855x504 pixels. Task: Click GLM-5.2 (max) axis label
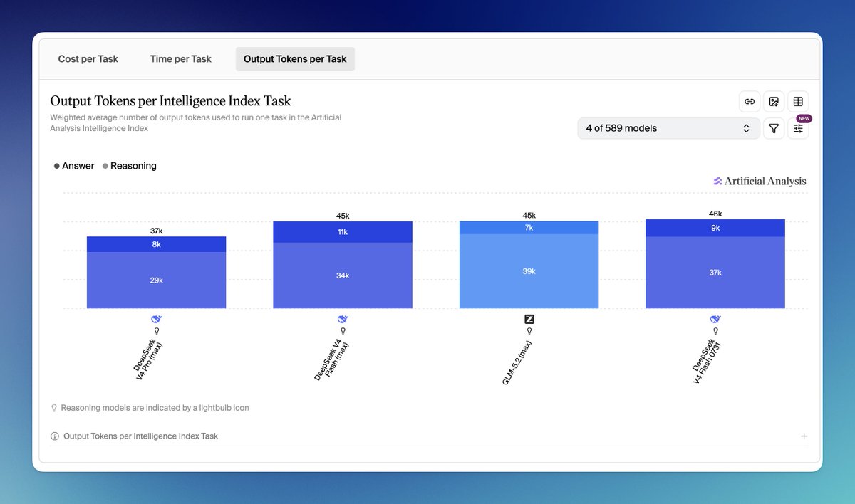(x=517, y=363)
